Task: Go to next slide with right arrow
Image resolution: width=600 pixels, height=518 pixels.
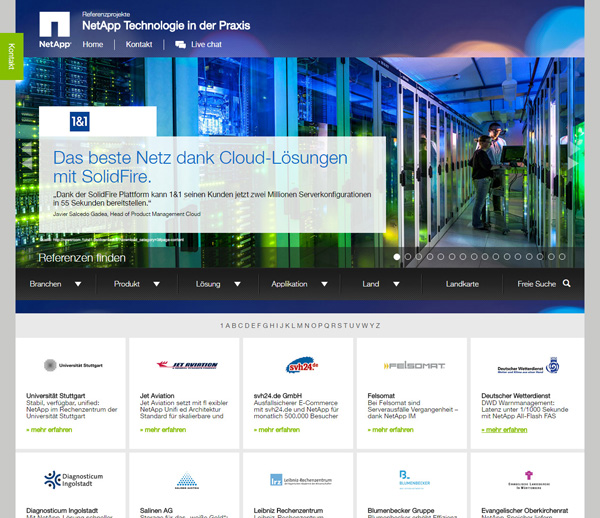Action: tap(573, 163)
